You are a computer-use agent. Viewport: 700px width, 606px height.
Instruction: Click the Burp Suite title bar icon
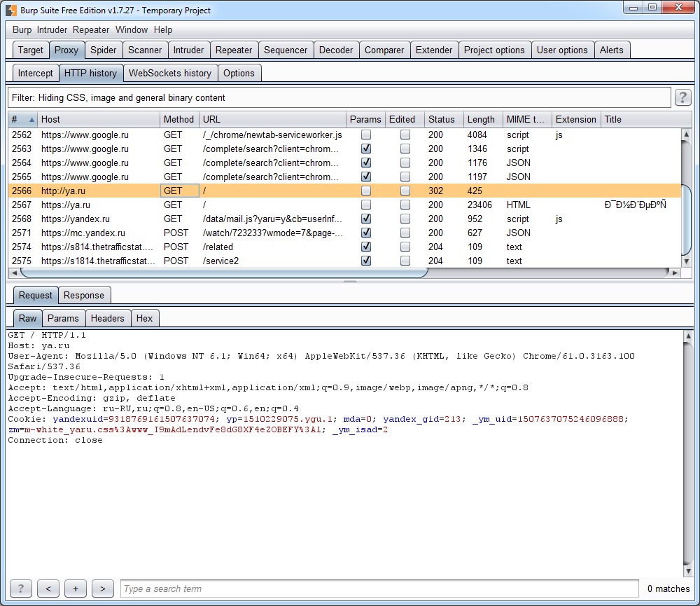11,11
